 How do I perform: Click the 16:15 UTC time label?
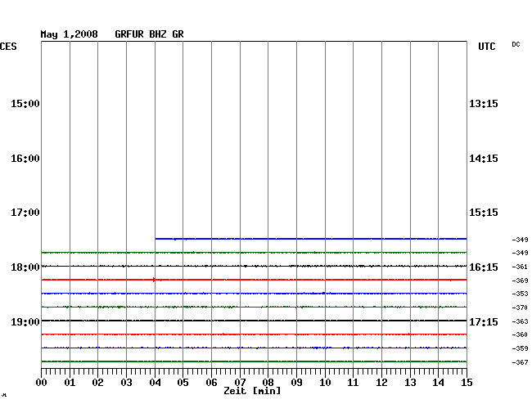tap(484, 267)
